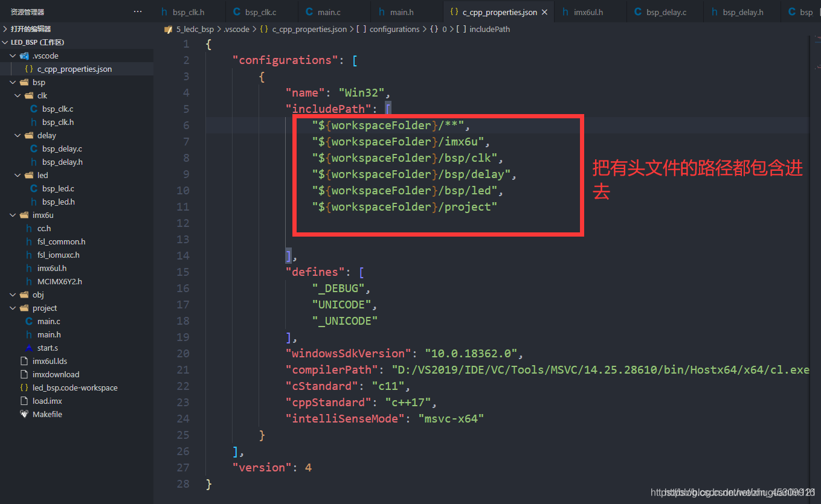Image resolution: width=821 pixels, height=504 pixels.
Task: Switch to the main.c tab
Action: tap(335, 12)
